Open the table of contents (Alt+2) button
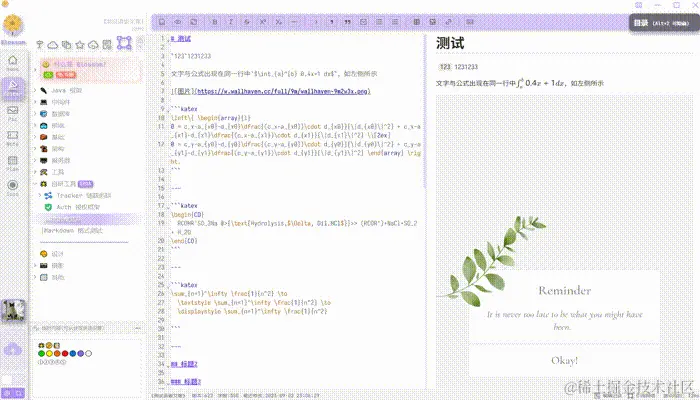Image resolution: width=700 pixels, height=400 pixels. coord(664,23)
